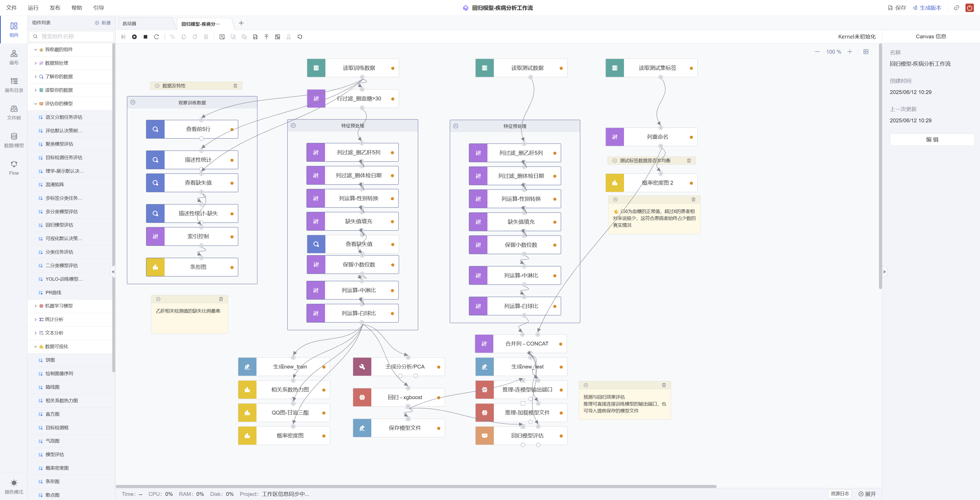The image size is (980, 500).
Task: Click the restart kernel refresh icon
Action: 156,37
